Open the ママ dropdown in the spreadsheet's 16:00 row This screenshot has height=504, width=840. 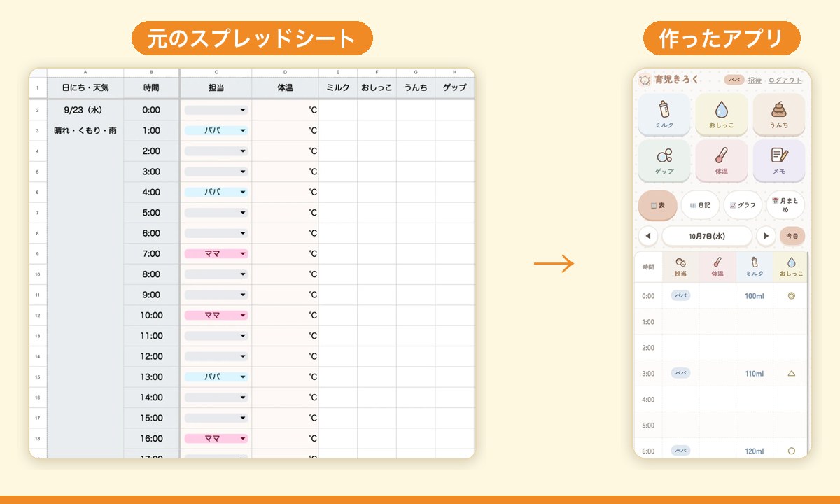coord(216,438)
